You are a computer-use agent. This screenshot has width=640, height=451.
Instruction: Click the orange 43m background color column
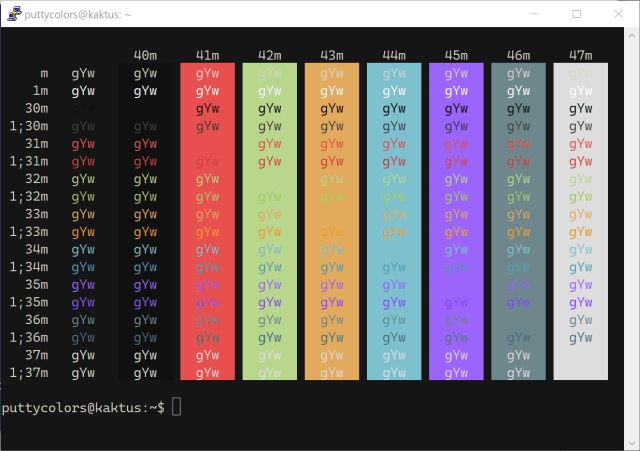point(331,222)
